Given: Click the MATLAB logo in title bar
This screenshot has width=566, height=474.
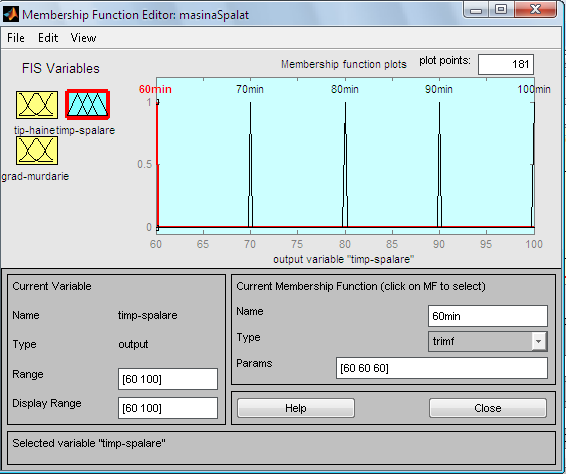Looking at the screenshot, I should click(x=10, y=14).
